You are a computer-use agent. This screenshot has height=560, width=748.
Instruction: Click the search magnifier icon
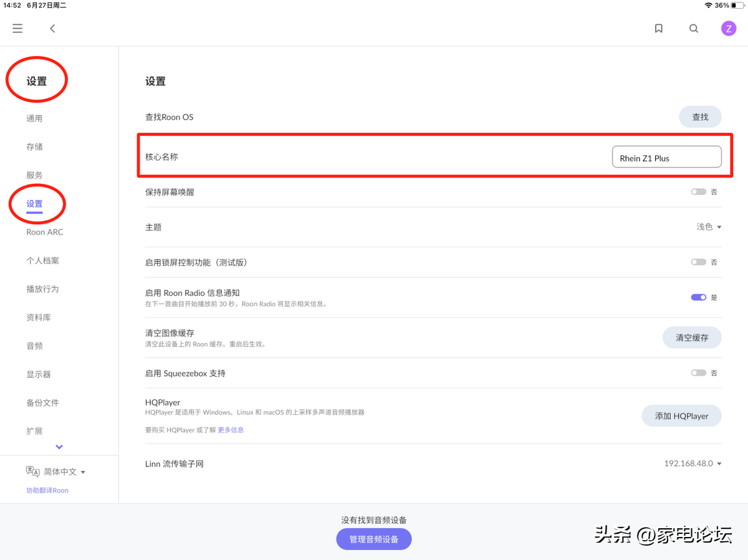(694, 29)
